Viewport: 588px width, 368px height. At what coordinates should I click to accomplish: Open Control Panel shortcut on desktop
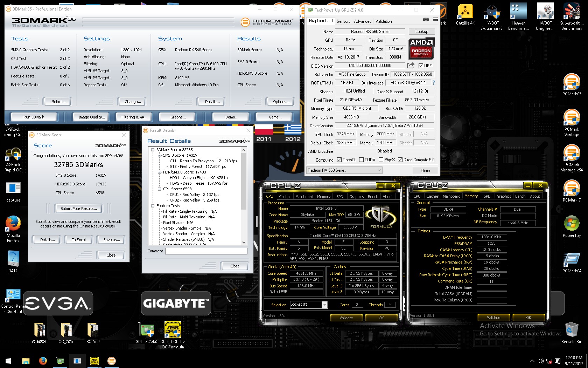13,301
